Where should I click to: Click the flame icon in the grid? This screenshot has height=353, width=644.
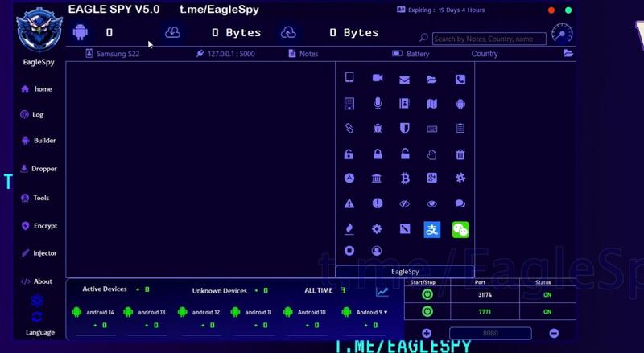[349, 229]
